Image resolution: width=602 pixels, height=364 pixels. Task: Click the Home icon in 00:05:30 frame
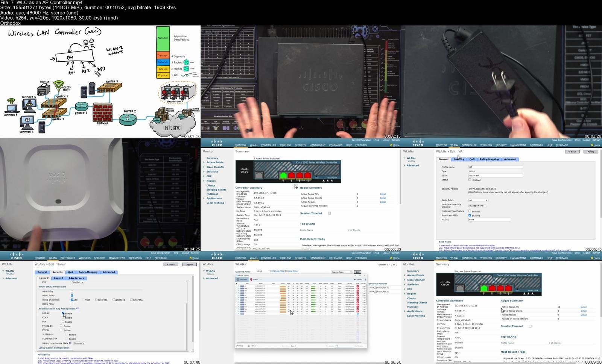(391, 145)
